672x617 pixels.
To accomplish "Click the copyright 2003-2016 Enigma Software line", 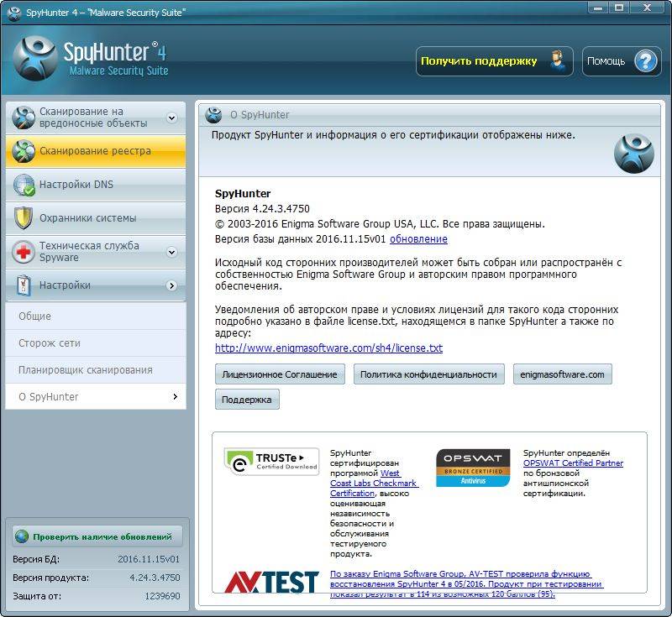I will click(380, 223).
